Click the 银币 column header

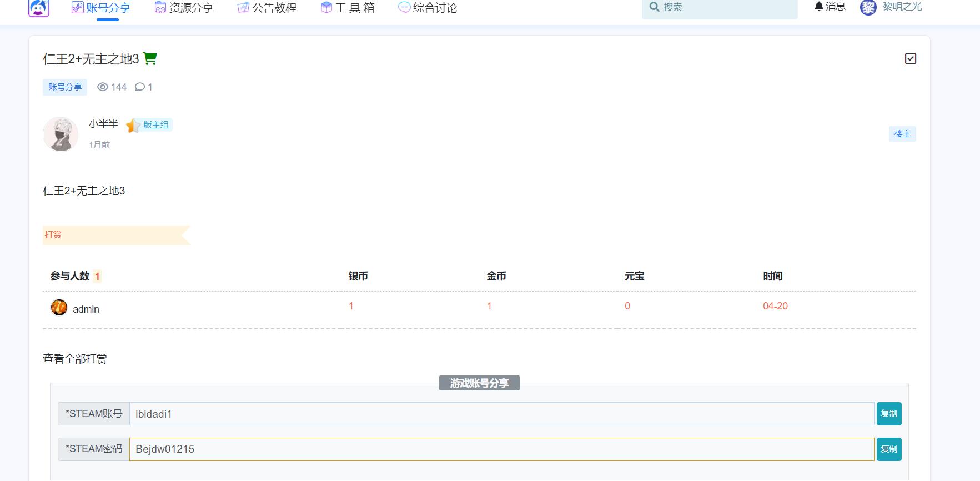click(358, 276)
